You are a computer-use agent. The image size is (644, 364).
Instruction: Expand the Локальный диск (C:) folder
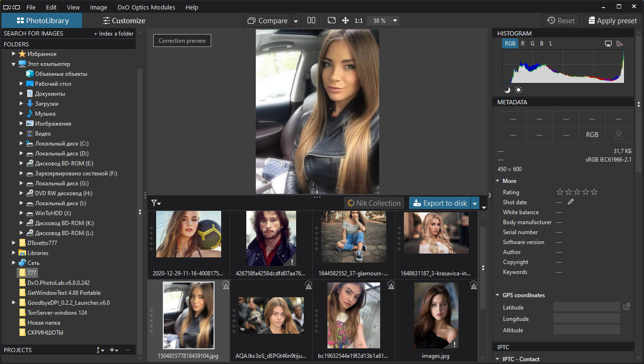coord(21,144)
